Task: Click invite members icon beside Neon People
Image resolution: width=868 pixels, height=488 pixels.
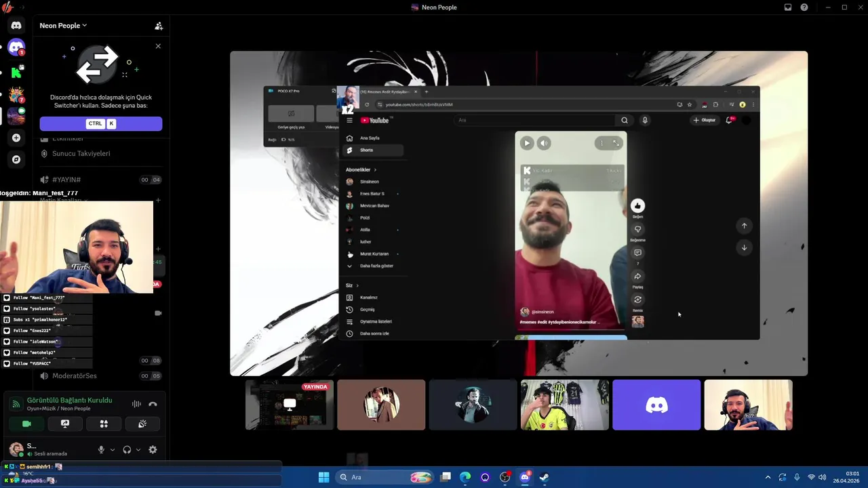Action: click(x=159, y=26)
